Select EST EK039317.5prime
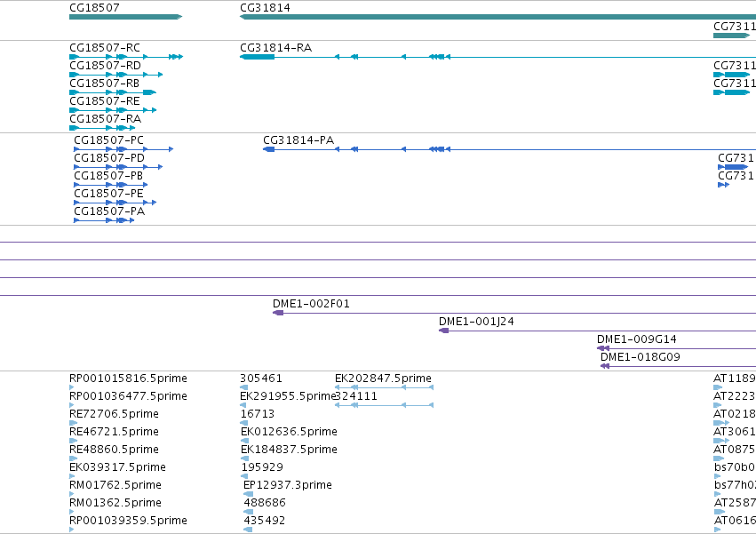Screen dimensions: 756x534 [x=117, y=468]
